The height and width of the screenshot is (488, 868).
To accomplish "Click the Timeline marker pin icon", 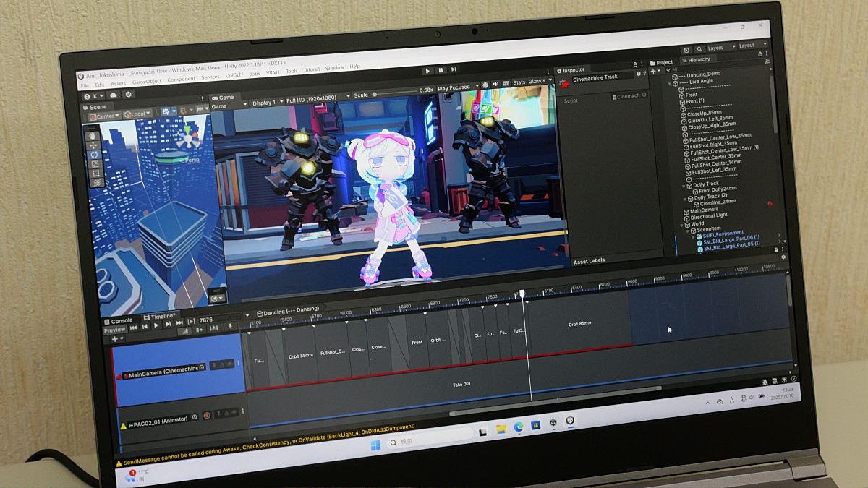I will [230, 326].
